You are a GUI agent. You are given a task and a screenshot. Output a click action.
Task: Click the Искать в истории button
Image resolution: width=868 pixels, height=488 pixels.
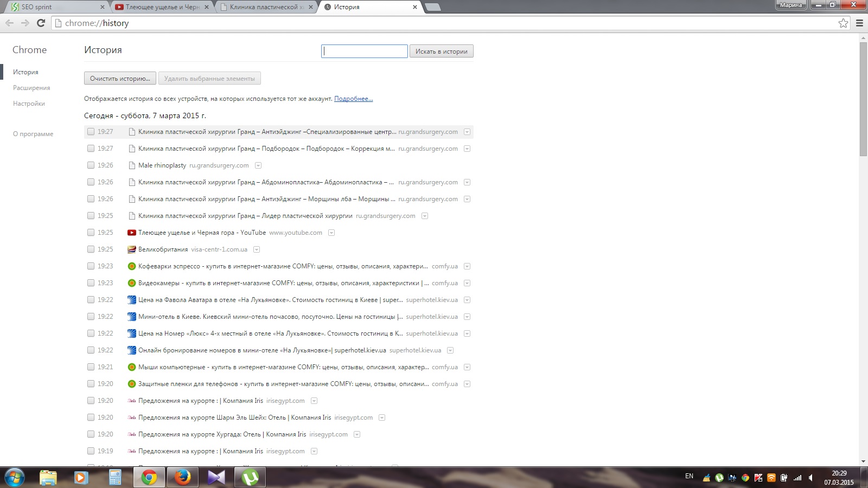(x=442, y=51)
